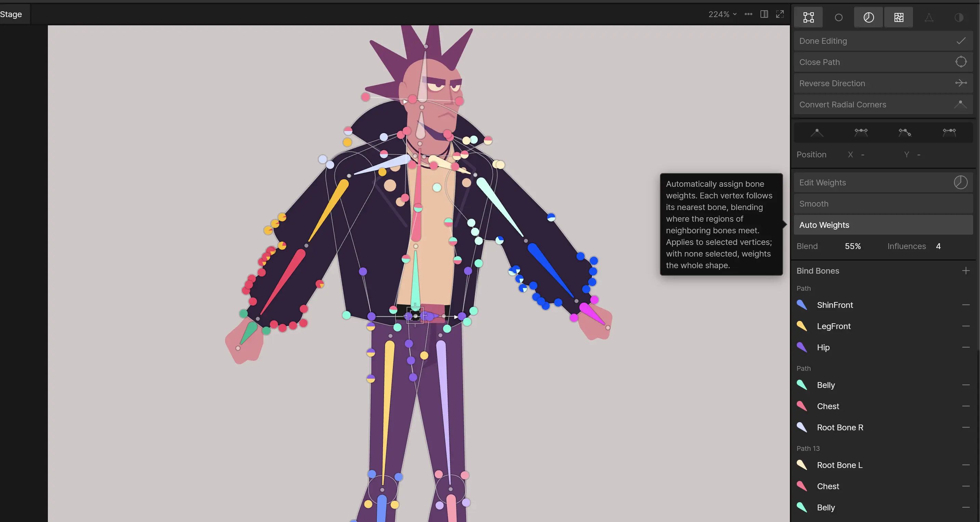Select the pie-chart weights tab icon
980x522 pixels.
click(869, 17)
